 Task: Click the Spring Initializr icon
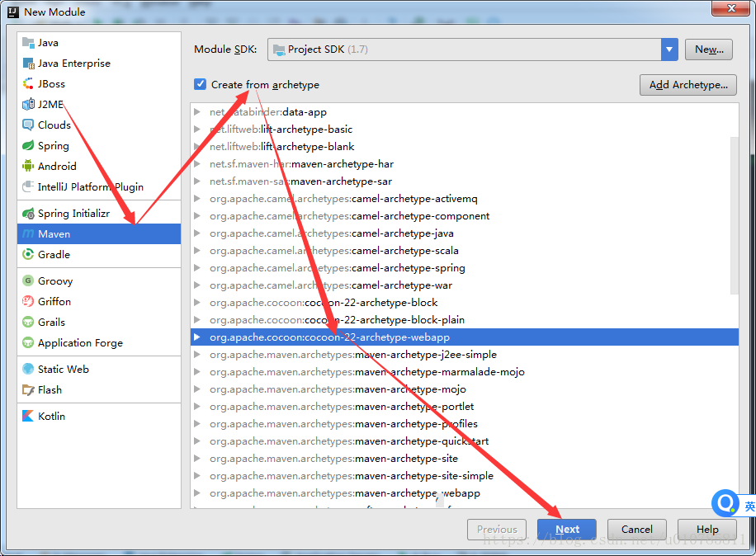tap(28, 213)
